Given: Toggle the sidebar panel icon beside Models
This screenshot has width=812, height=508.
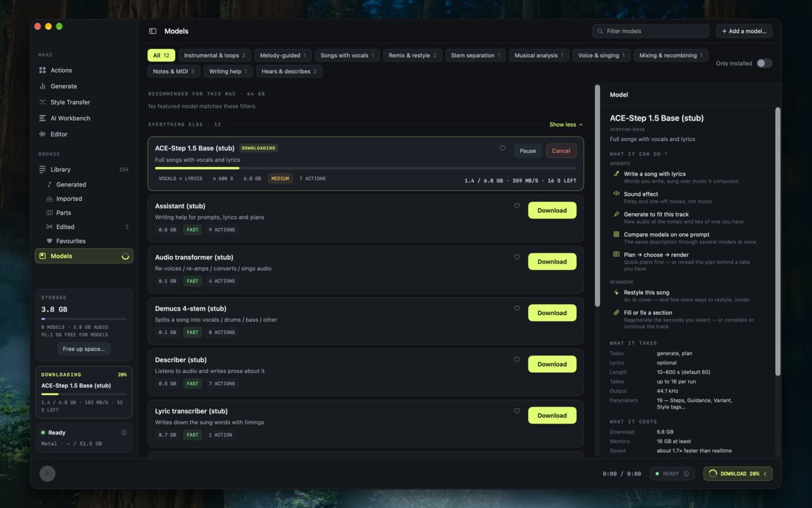Looking at the screenshot, I should tap(153, 31).
